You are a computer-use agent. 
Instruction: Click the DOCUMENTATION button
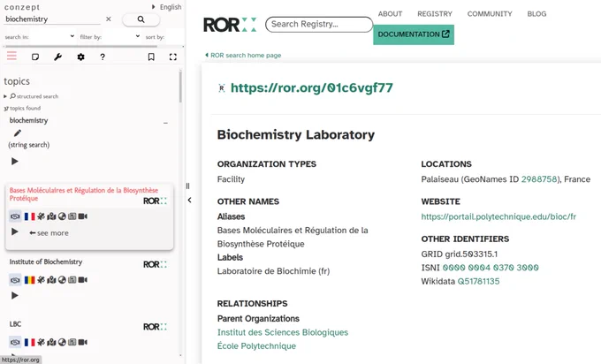point(414,34)
